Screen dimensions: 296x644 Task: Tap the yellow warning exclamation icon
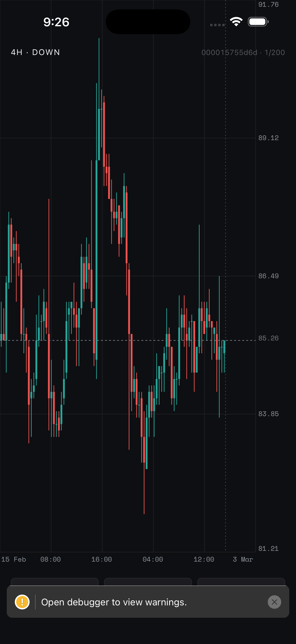click(x=22, y=602)
